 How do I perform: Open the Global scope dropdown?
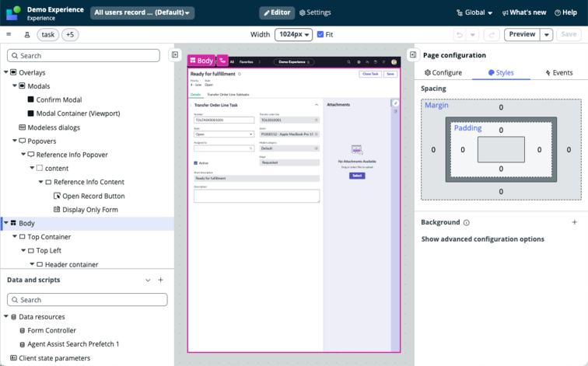point(474,12)
